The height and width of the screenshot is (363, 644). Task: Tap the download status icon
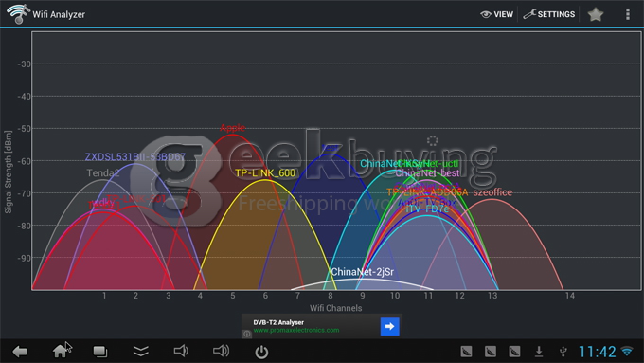coord(539,352)
